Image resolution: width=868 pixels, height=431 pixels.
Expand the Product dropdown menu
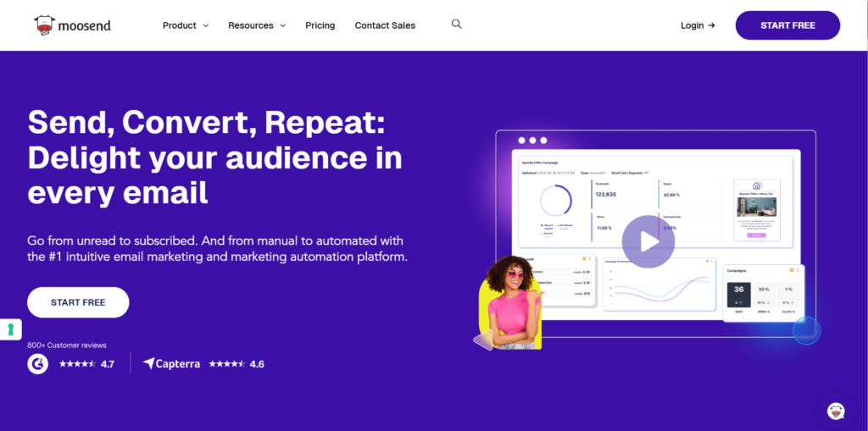[185, 25]
